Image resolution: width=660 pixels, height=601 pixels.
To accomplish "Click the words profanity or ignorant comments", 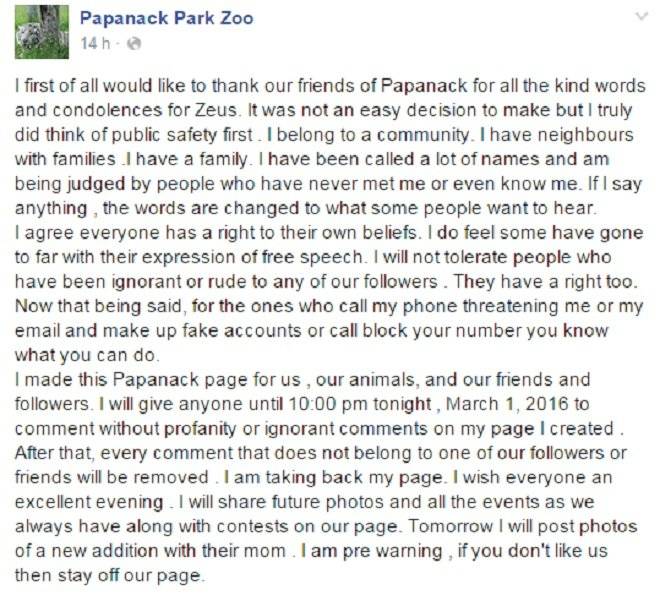I will click(x=296, y=428).
